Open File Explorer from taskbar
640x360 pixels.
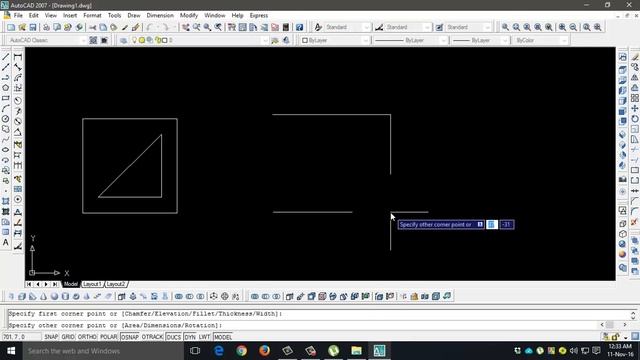tap(356, 351)
